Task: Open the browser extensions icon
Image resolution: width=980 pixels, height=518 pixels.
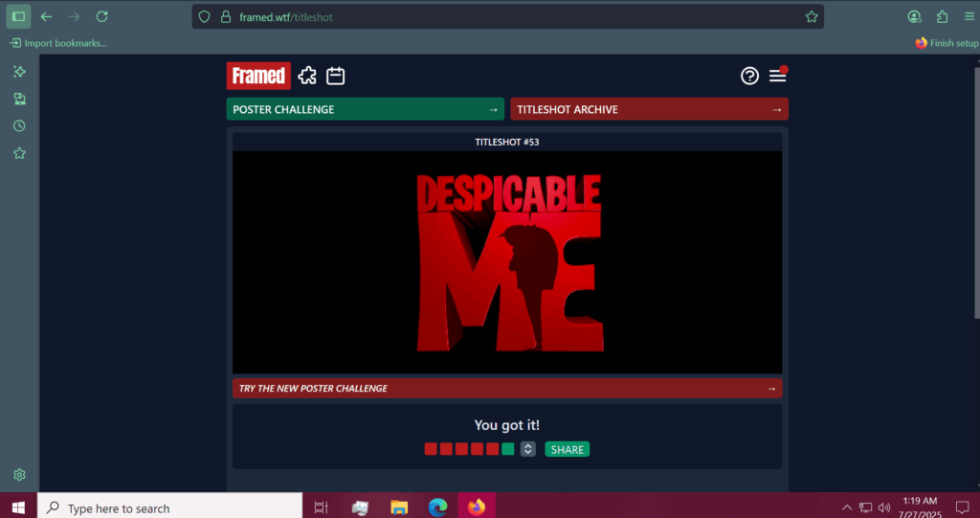Action: [943, 16]
